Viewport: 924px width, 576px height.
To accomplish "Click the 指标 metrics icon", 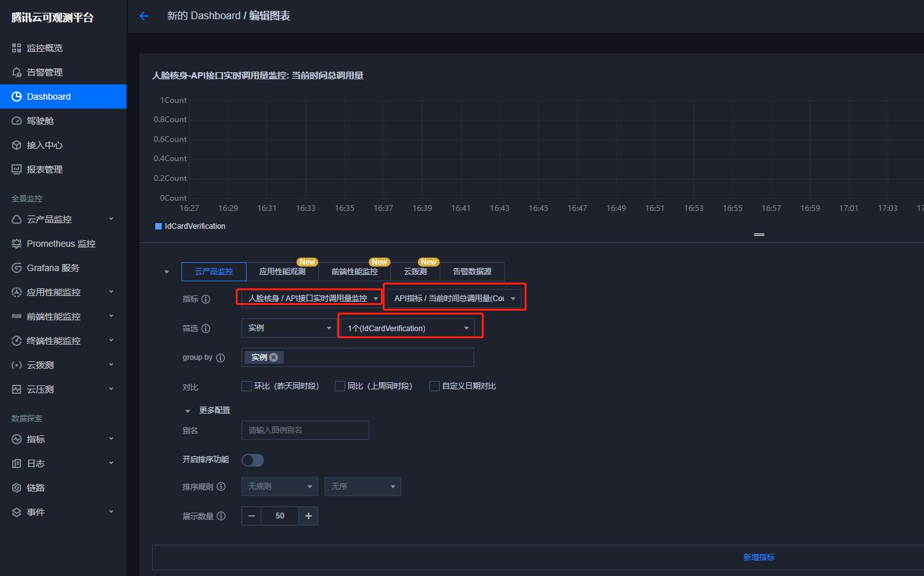I will (17, 439).
